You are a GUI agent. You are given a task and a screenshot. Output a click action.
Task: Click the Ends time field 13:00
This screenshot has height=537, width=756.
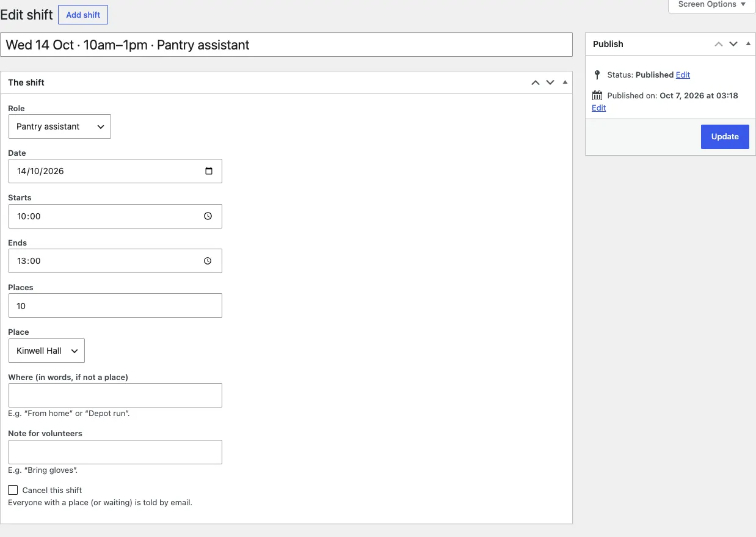pyautogui.click(x=115, y=261)
